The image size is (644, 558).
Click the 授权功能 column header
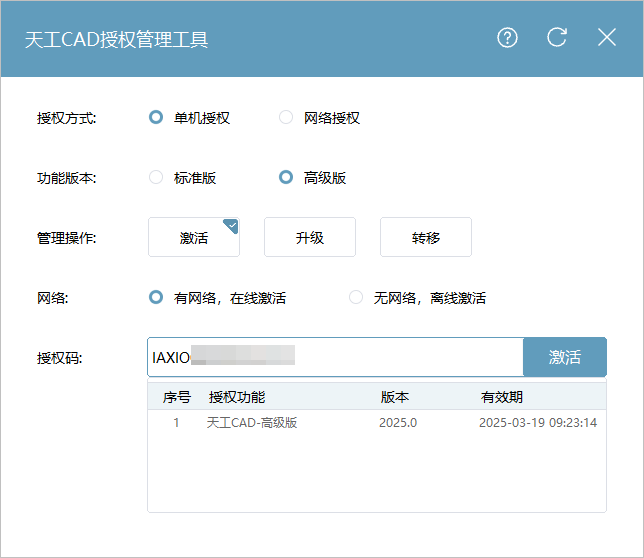237,397
